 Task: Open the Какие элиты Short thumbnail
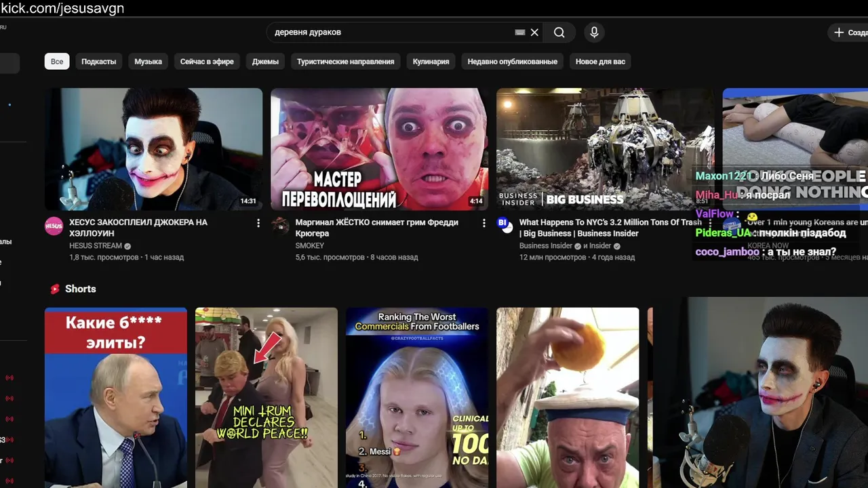pos(116,398)
